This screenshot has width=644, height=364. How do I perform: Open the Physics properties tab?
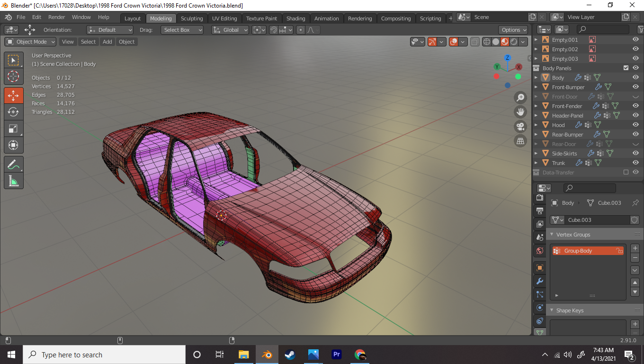pyautogui.click(x=539, y=308)
